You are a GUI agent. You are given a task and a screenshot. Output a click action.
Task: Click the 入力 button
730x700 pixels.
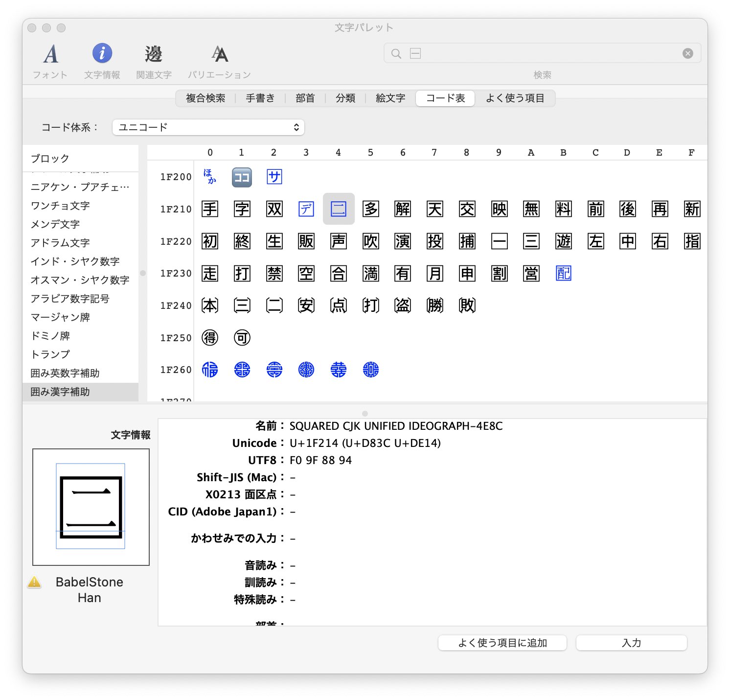click(632, 643)
